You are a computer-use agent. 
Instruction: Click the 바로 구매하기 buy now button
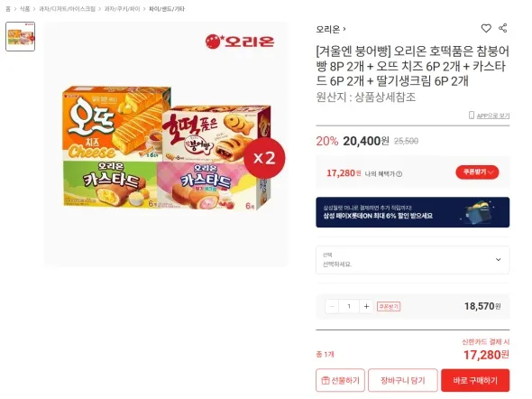click(475, 380)
